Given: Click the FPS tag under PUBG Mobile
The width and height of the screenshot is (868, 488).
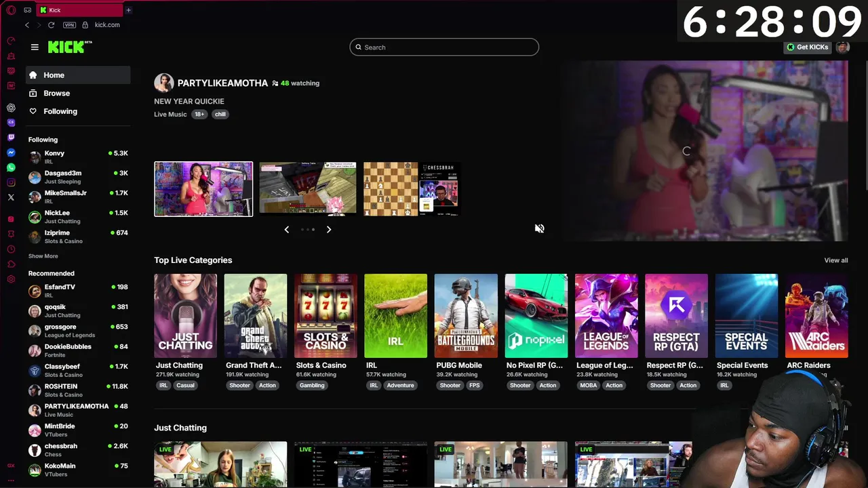Looking at the screenshot, I should click(474, 386).
